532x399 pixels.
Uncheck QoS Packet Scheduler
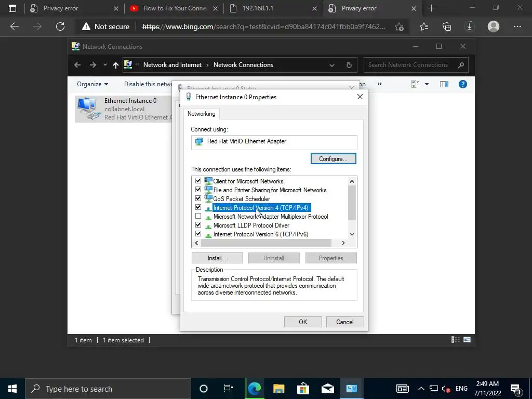[x=198, y=198]
